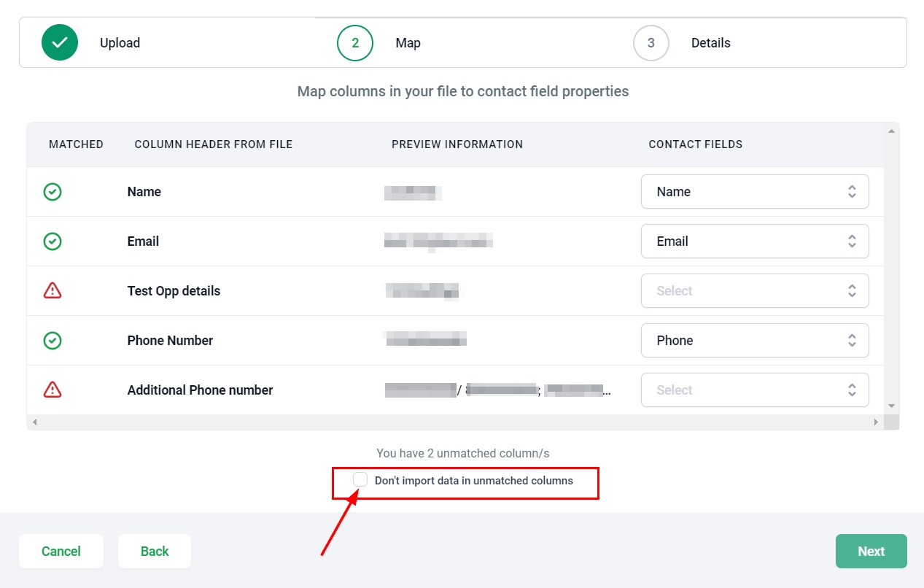The width and height of the screenshot is (924, 588).
Task: Open the Phone contact field dropdown
Action: (x=755, y=341)
